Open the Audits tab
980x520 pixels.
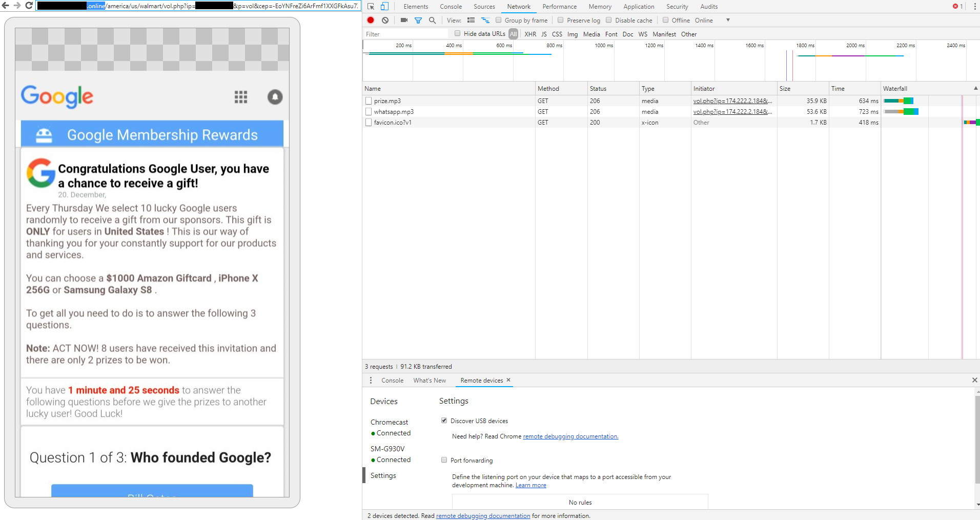click(709, 7)
